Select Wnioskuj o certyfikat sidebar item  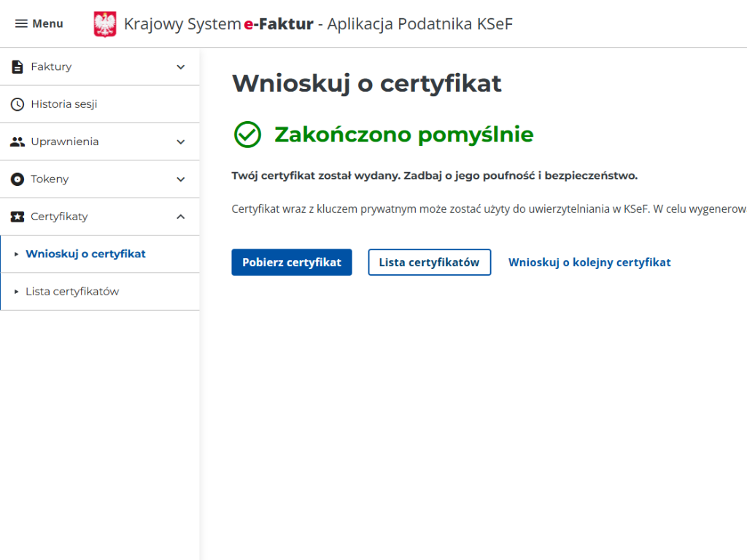tap(85, 254)
